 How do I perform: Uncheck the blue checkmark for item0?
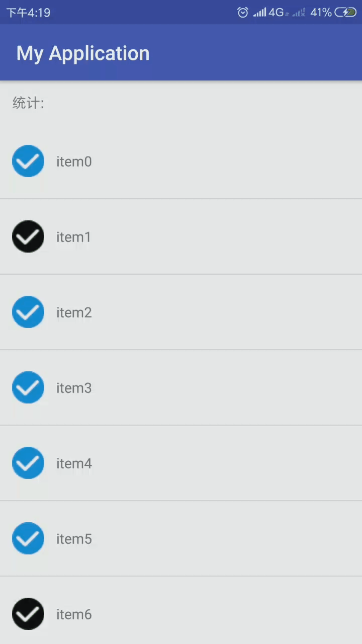(x=28, y=161)
